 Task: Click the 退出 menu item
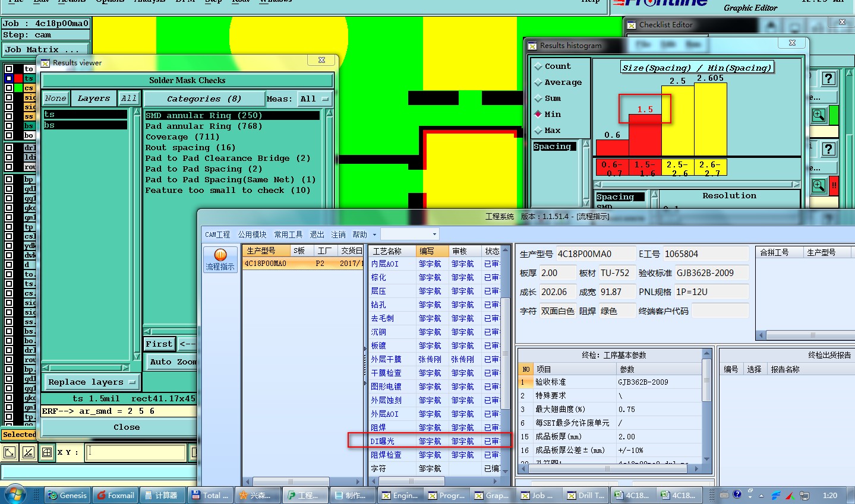[317, 235]
